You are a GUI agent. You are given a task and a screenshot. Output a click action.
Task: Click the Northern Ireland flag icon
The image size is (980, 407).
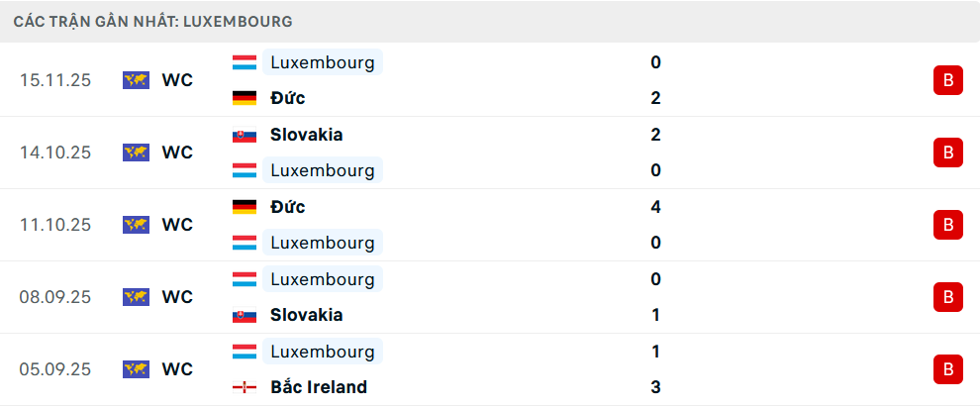pos(245,387)
